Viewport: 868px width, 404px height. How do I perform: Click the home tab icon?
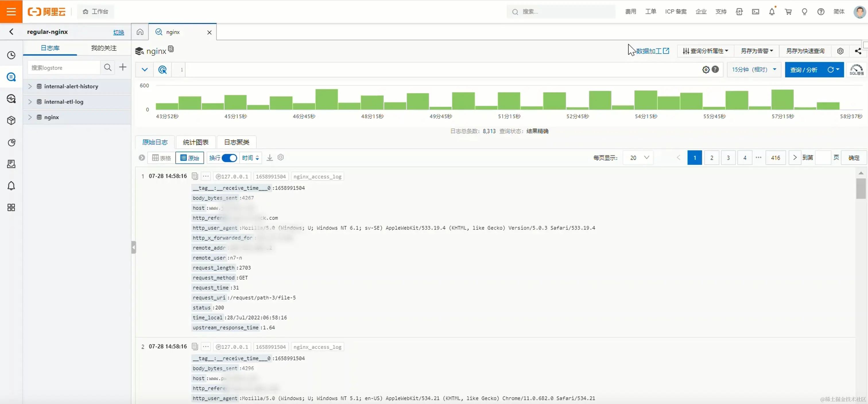click(x=140, y=32)
